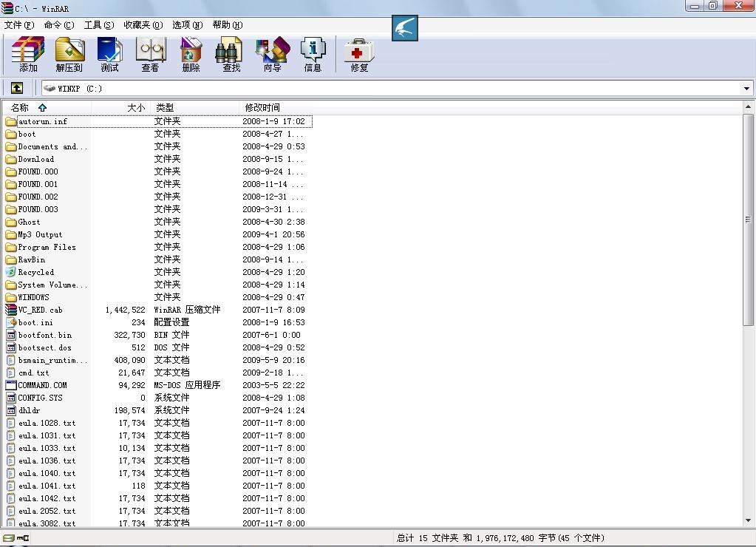The height and width of the screenshot is (547, 756).
Task: Select the bootfont.bin file icon
Action: (11, 335)
